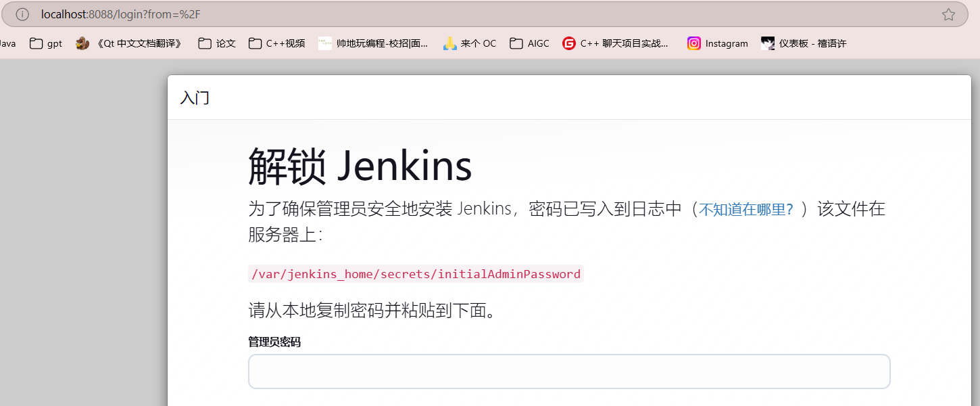980x406 pixels.
Task: Open the C++视频 bookmarks folder
Action: click(276, 43)
